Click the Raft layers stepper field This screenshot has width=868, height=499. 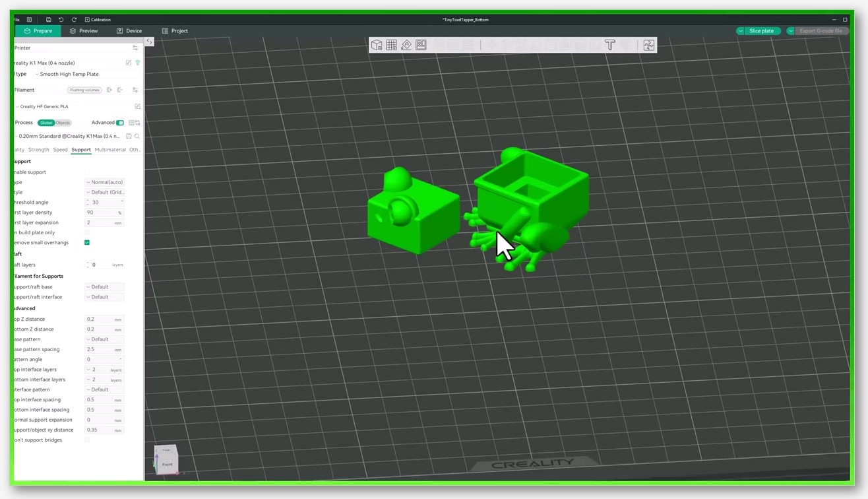pyautogui.click(x=104, y=265)
